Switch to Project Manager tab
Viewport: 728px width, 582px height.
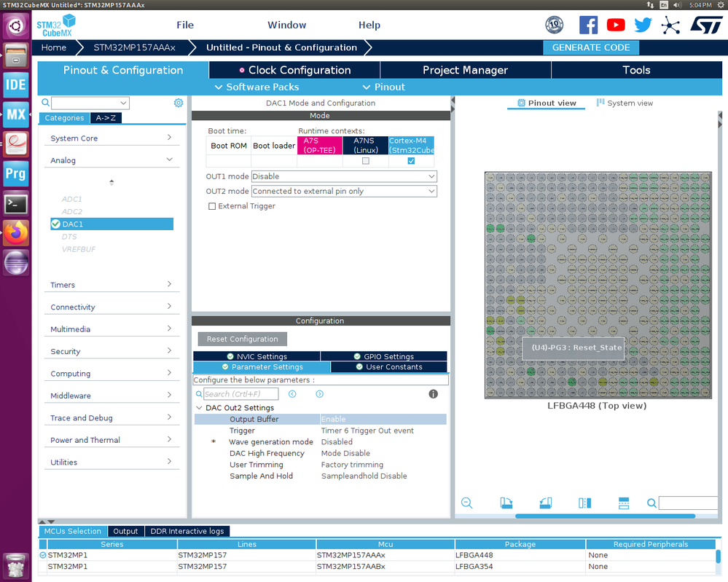(465, 70)
